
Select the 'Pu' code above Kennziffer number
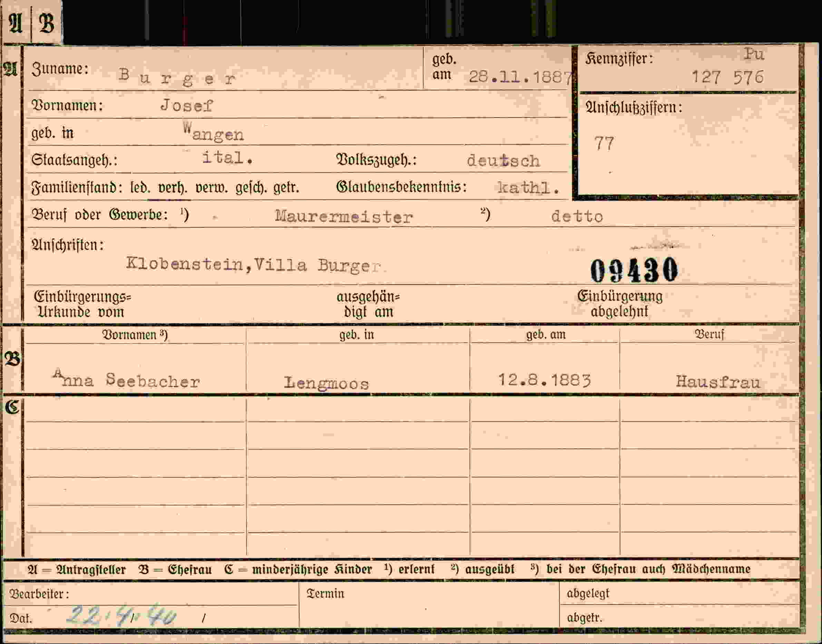(754, 54)
